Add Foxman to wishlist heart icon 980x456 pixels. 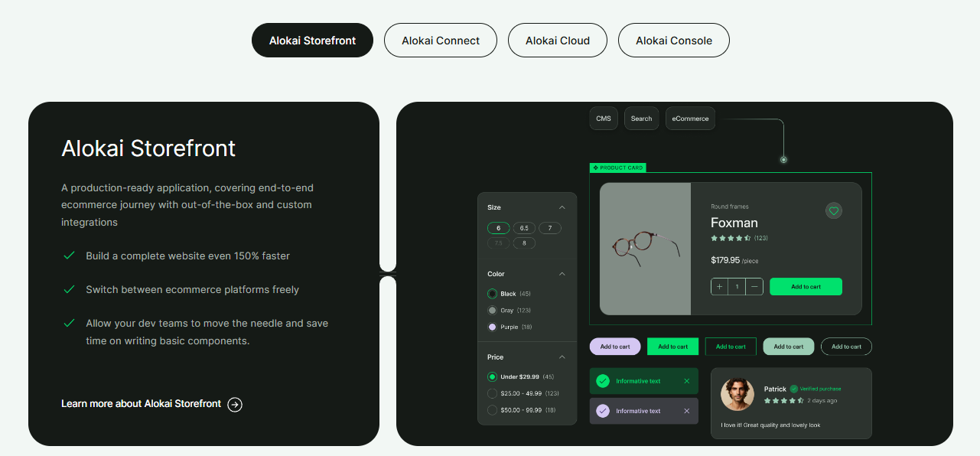834,210
